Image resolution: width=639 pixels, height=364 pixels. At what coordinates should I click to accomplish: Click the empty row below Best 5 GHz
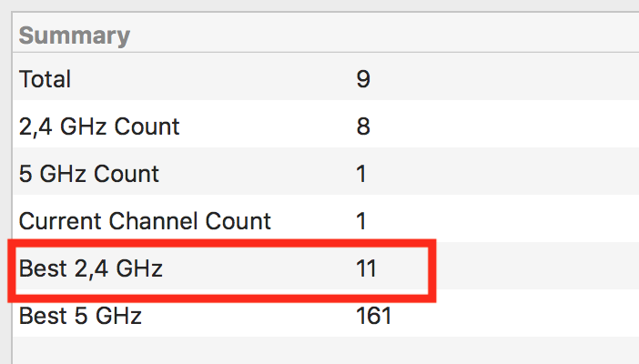[326, 350]
